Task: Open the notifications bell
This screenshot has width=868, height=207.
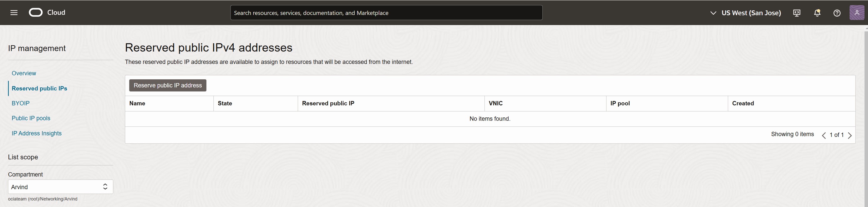Action: click(817, 13)
